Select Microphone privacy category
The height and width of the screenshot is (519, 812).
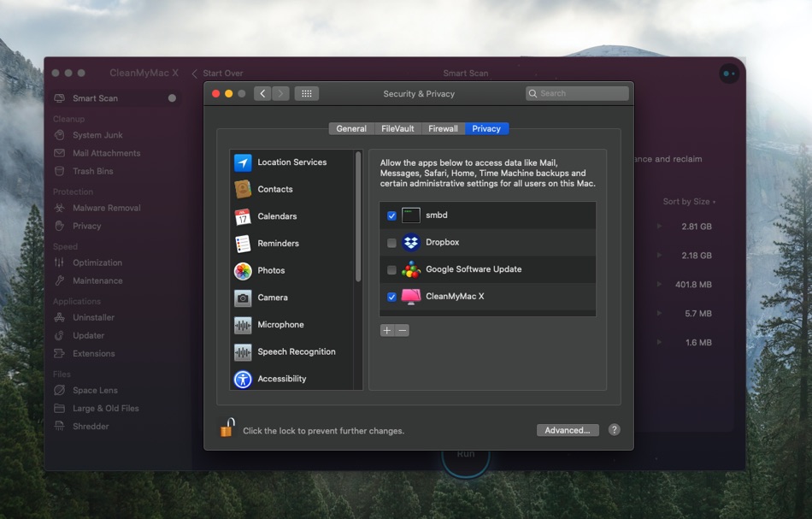click(x=292, y=324)
